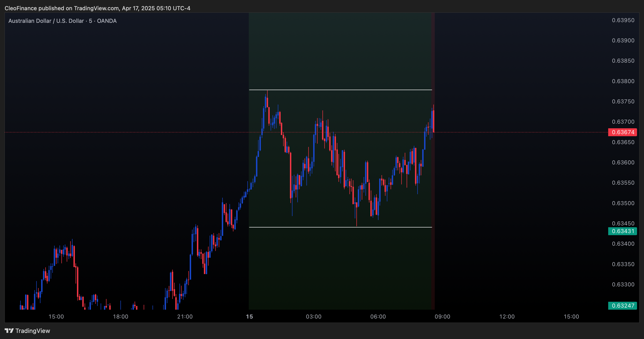Click the upper white horizontal range line
The height and width of the screenshot is (339, 644).
[x=341, y=90]
